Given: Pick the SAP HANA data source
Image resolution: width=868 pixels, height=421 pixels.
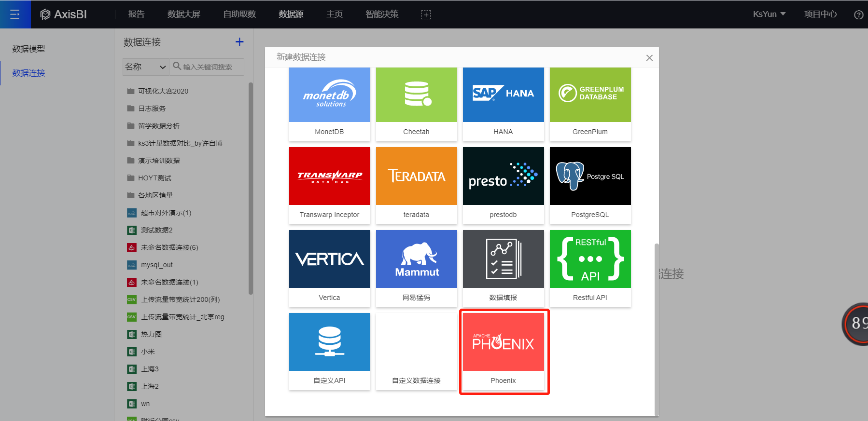Looking at the screenshot, I should point(503,103).
